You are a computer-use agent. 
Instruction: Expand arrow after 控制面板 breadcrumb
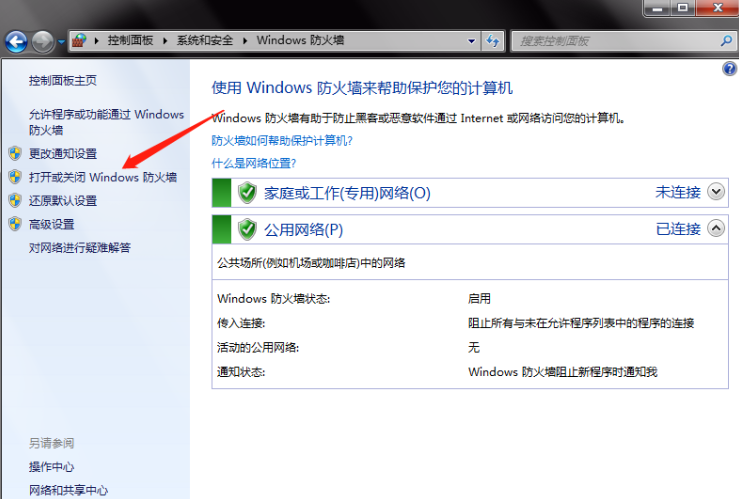point(165,41)
